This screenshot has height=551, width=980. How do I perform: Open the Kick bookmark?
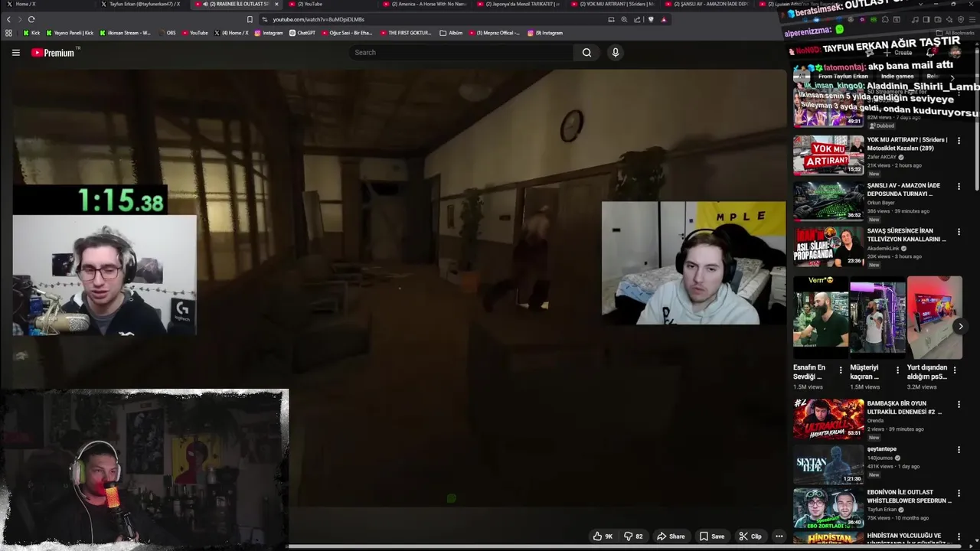coord(31,33)
